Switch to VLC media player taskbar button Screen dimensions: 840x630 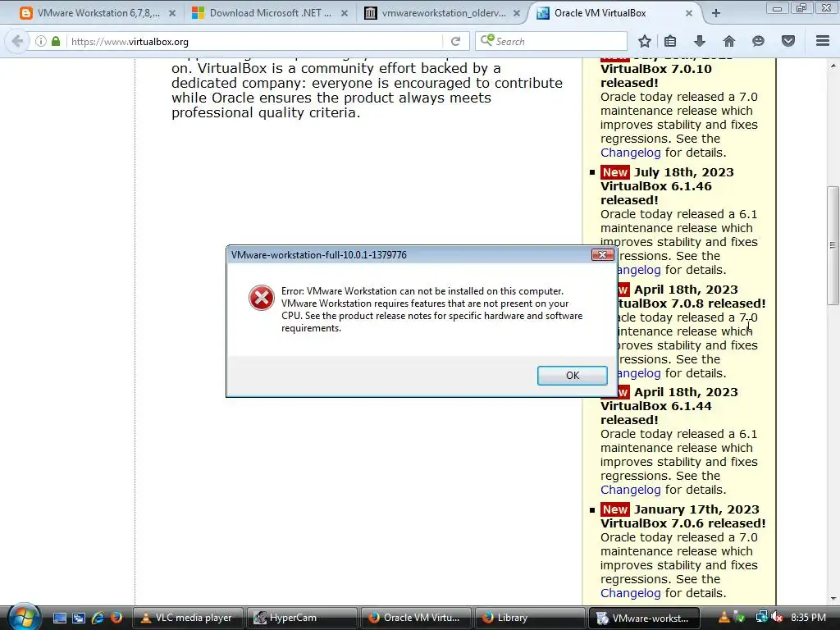(188, 618)
